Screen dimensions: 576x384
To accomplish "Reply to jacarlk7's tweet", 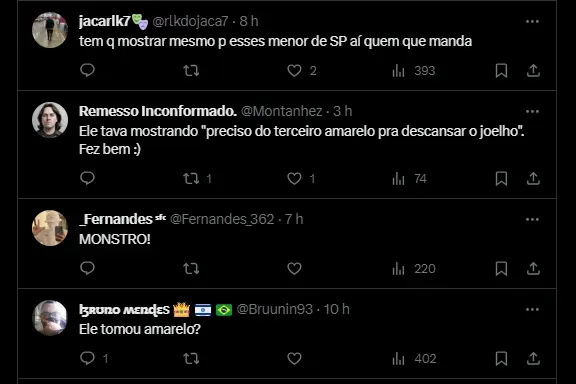I will [x=87, y=70].
